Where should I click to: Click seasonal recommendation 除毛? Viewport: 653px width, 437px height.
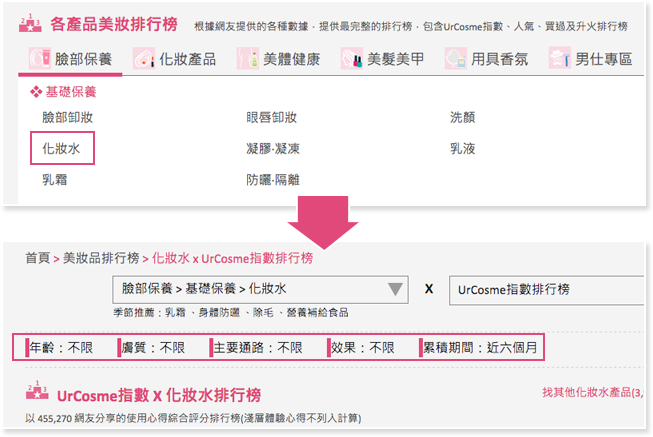263,312
